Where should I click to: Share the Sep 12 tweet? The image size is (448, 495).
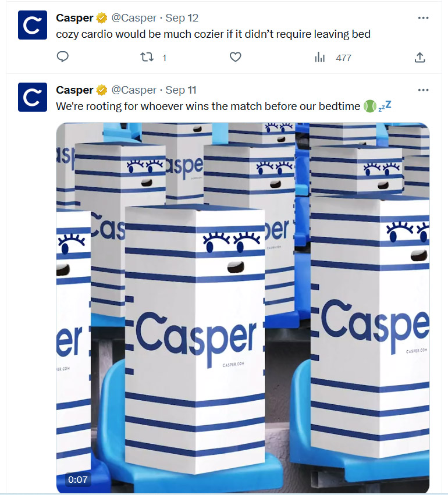click(419, 58)
